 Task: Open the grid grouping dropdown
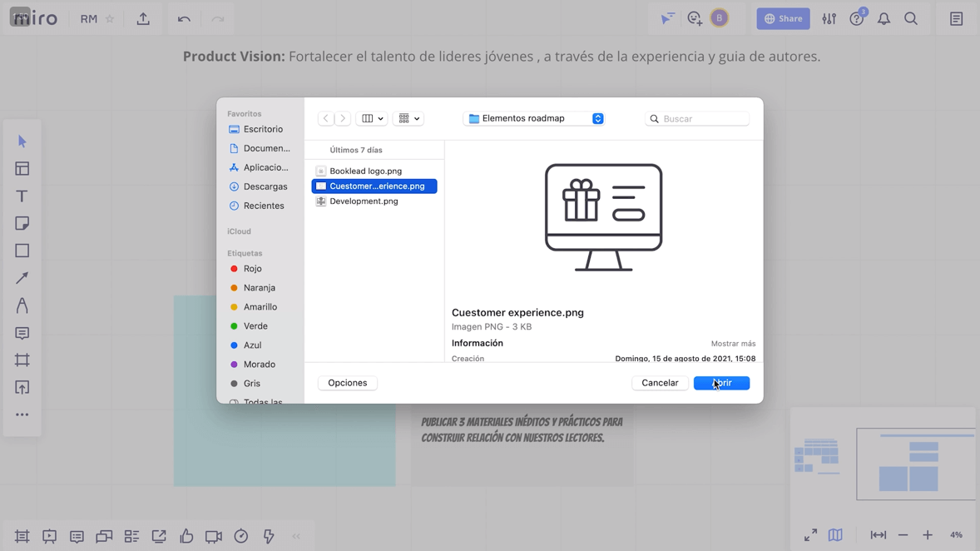(x=408, y=119)
